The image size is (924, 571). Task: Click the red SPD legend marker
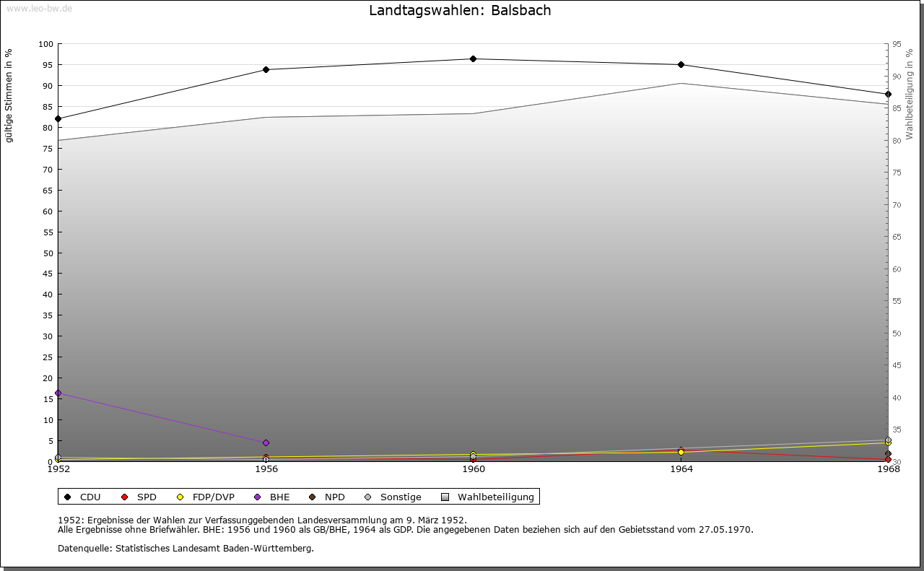pyautogui.click(x=125, y=497)
